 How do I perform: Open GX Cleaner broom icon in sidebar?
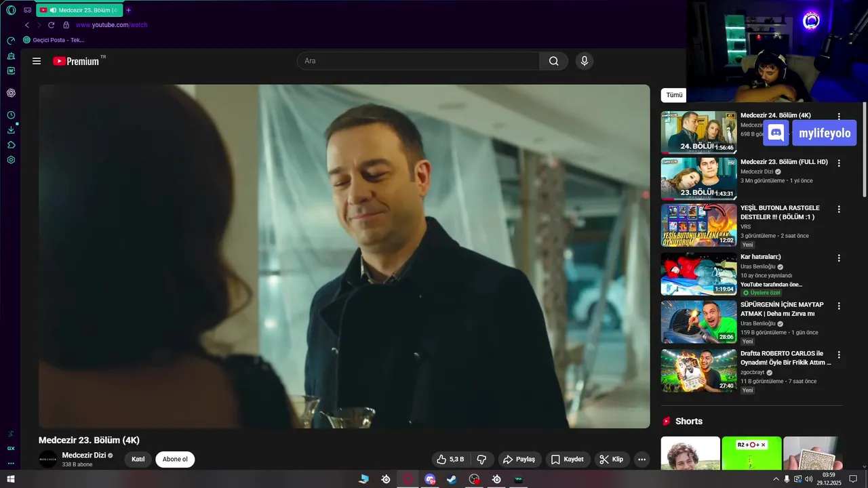(x=11, y=56)
